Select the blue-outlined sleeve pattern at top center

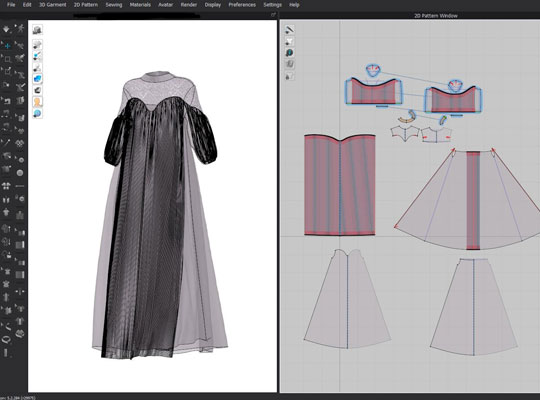(374, 92)
